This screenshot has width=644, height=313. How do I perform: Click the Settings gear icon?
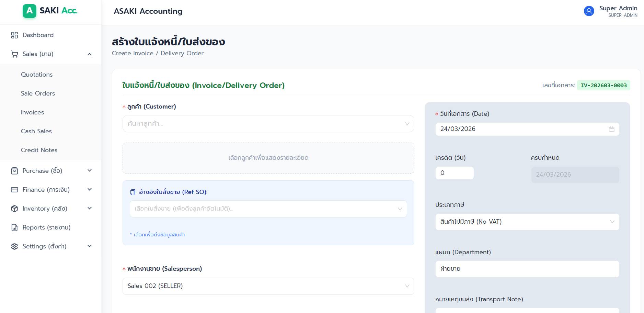tap(14, 246)
